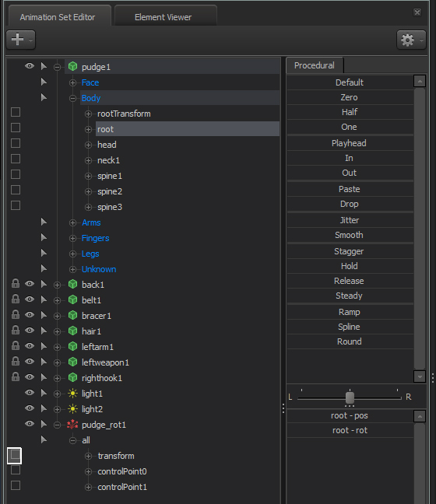Tick the checkbox beside rootTransform
The width and height of the screenshot is (436, 504).
16,112
